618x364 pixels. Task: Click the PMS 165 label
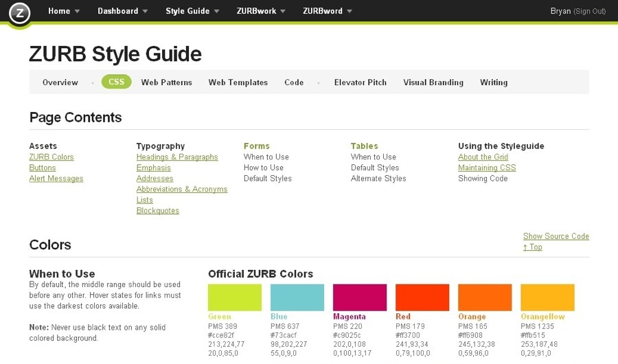[x=472, y=326]
